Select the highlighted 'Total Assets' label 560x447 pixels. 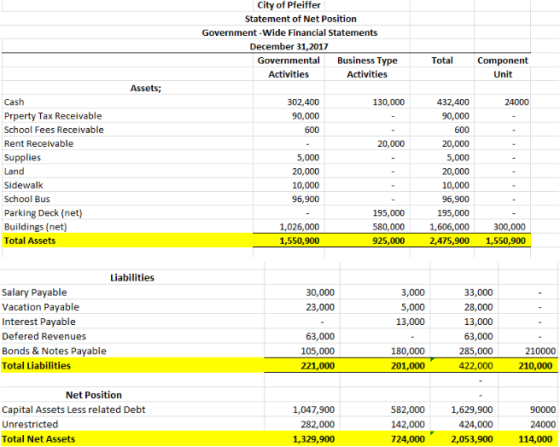[30, 241]
